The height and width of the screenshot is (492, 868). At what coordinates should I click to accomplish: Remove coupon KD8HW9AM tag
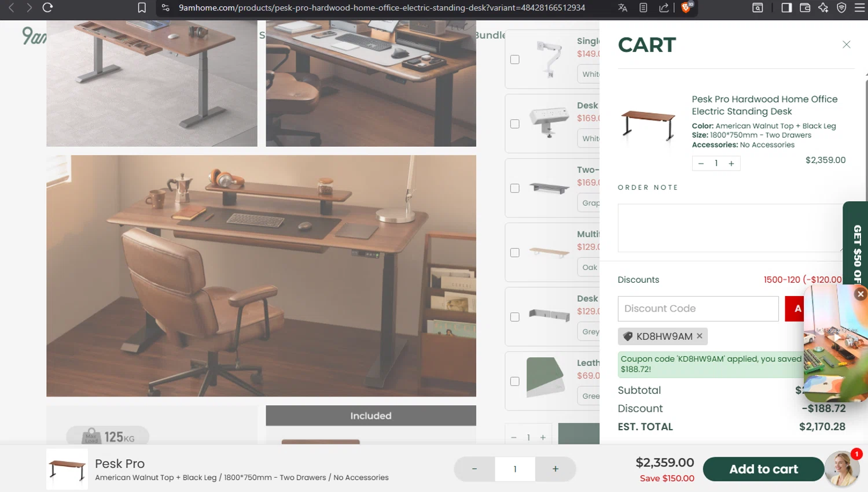[x=700, y=336]
